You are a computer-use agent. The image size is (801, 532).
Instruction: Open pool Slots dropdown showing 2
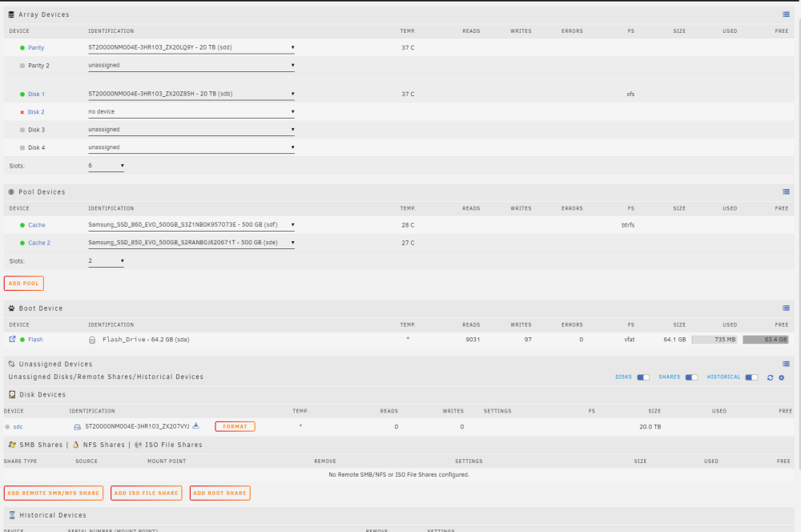pos(106,261)
